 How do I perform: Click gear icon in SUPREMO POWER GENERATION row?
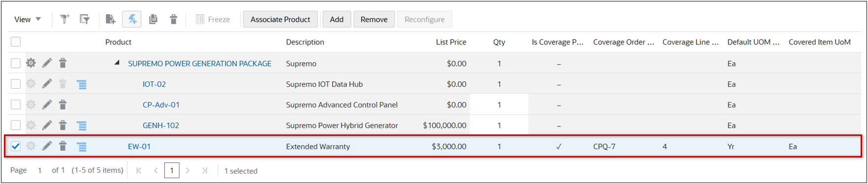click(x=31, y=63)
